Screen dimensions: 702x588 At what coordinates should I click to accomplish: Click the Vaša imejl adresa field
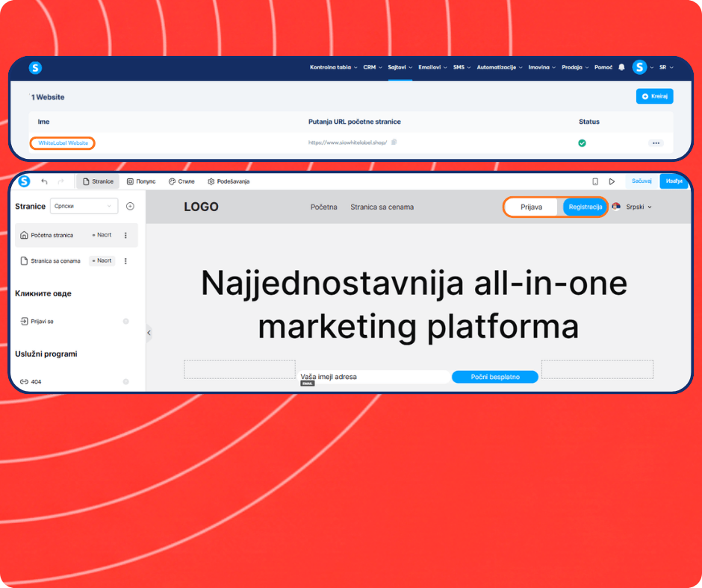(x=374, y=377)
